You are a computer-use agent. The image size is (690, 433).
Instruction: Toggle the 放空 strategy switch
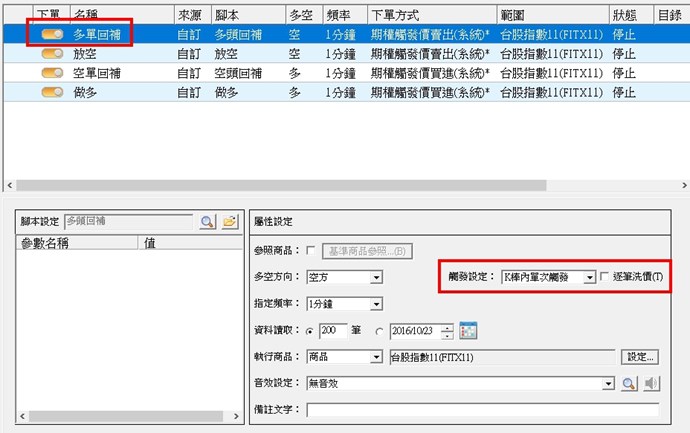coord(52,53)
